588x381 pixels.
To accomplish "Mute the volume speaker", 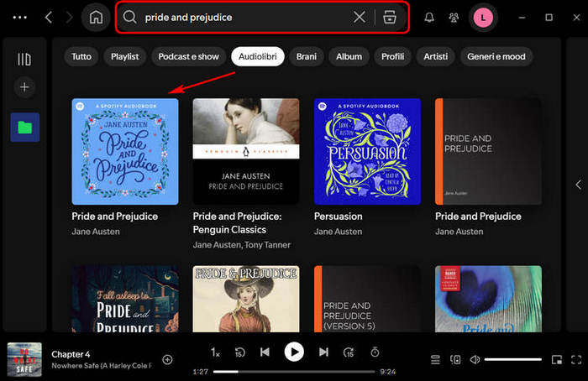I will tap(475, 360).
